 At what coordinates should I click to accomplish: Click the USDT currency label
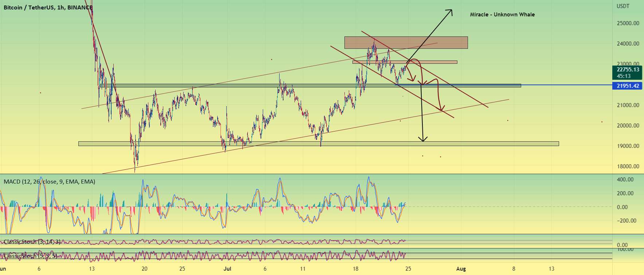[623, 6]
